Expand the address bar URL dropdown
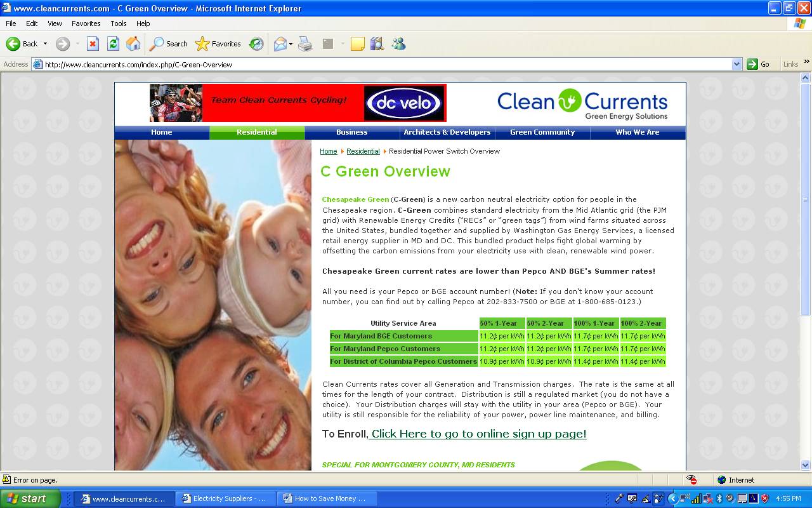 [737, 64]
